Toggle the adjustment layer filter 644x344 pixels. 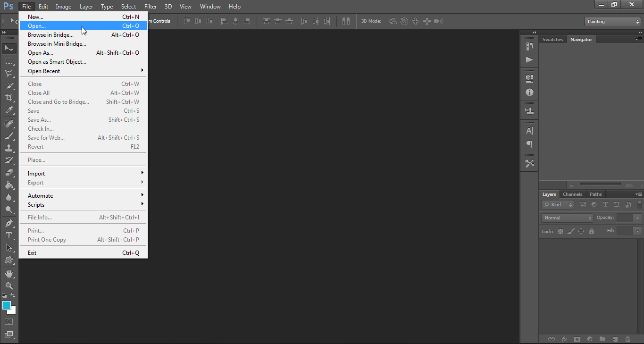594,205
